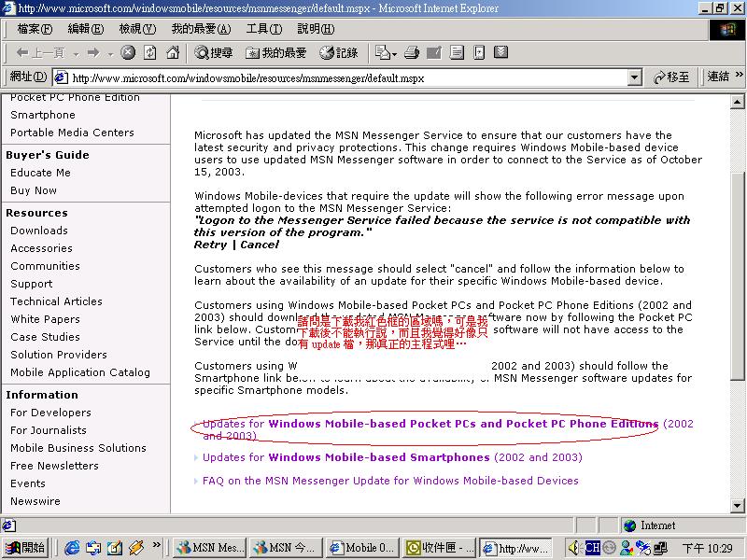The image size is (747, 560).
Task: Open the 編輯(E) menu
Action: tap(85, 29)
